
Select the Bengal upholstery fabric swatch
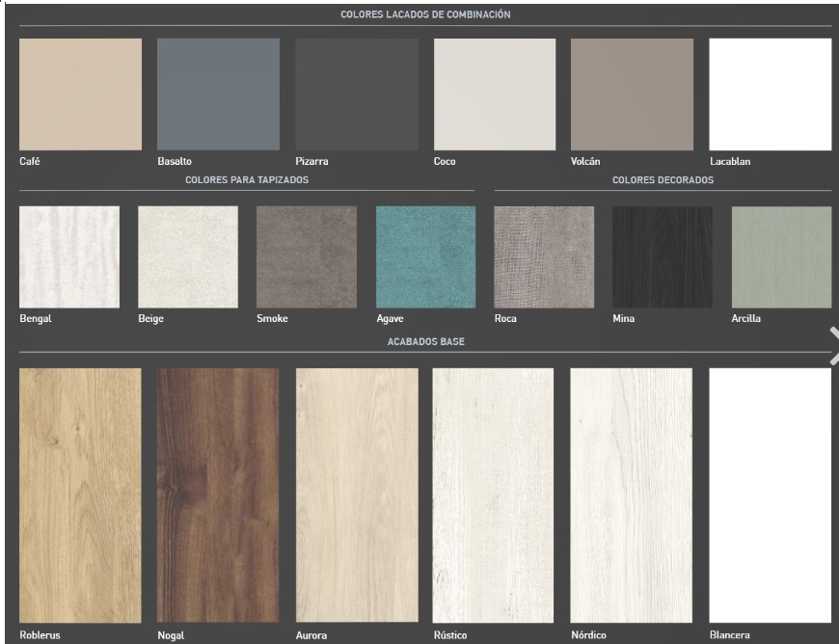(69, 256)
